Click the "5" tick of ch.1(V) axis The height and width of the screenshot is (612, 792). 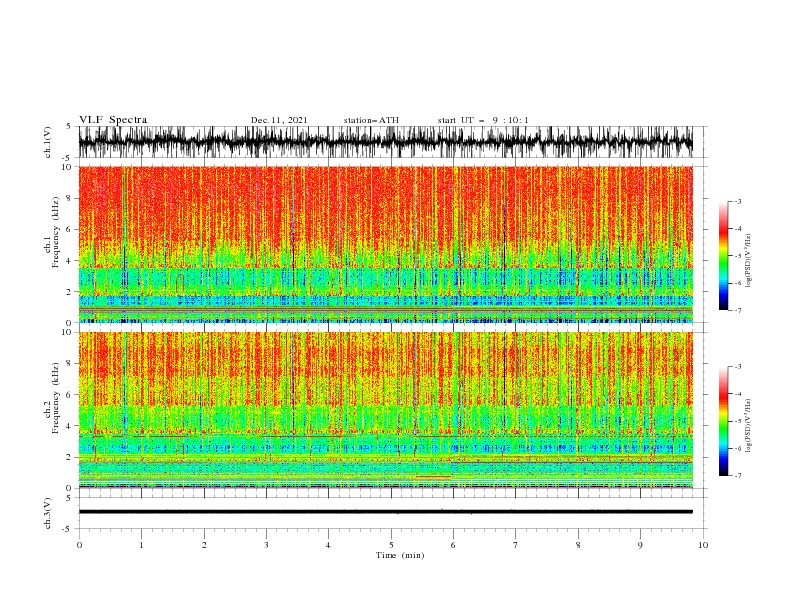69,126
